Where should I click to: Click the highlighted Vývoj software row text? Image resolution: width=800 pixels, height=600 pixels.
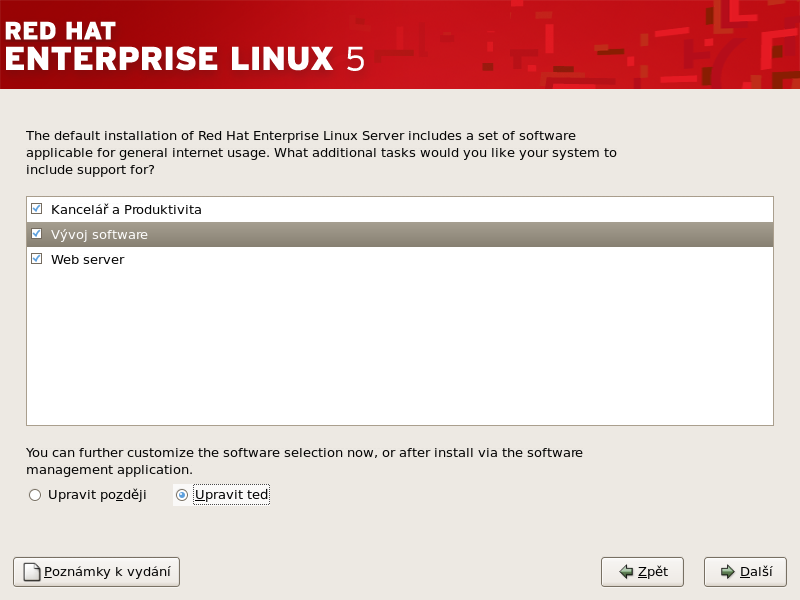tap(99, 235)
